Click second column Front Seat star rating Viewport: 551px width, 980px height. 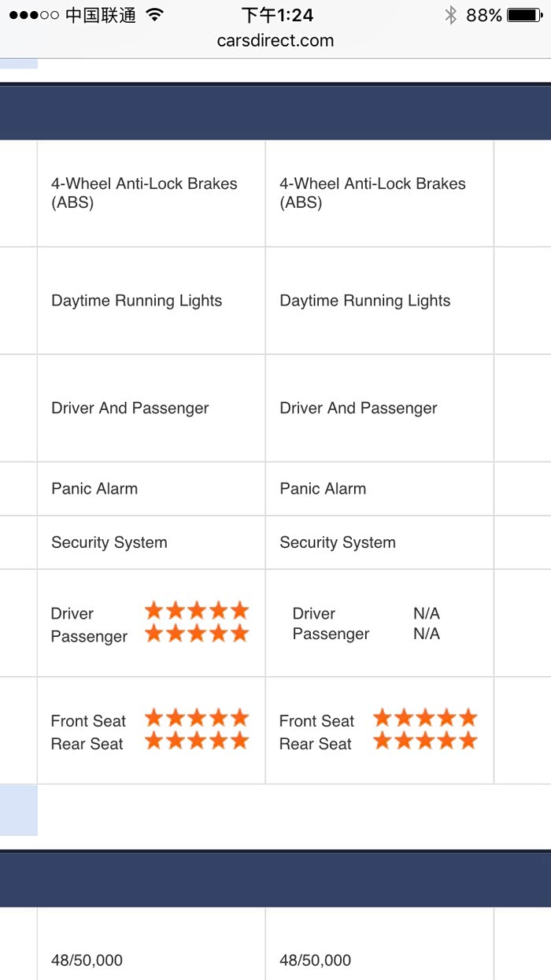tap(425, 718)
